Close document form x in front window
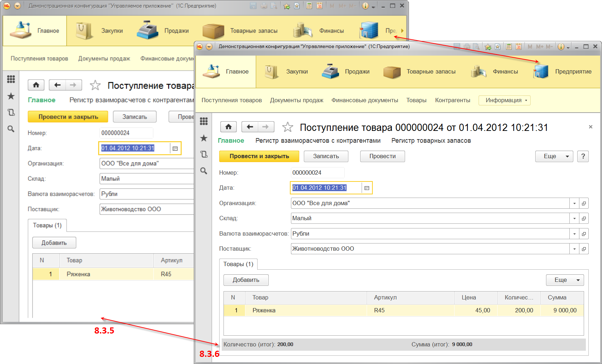The height and width of the screenshot is (364, 602). coord(591,127)
